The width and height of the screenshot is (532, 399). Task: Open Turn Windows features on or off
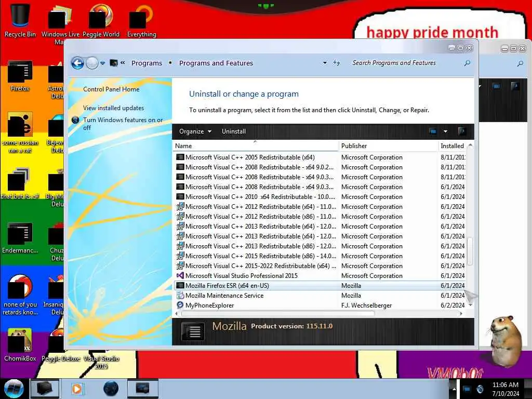click(x=123, y=124)
